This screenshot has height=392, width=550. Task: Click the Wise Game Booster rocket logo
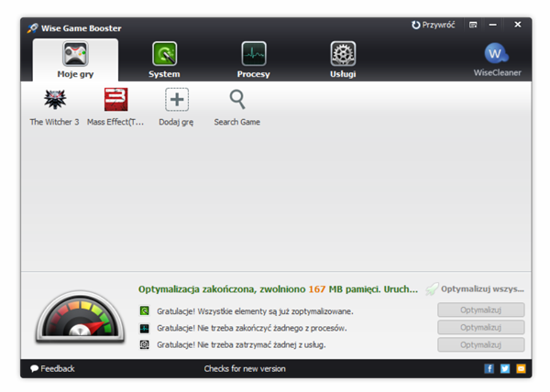click(x=33, y=28)
